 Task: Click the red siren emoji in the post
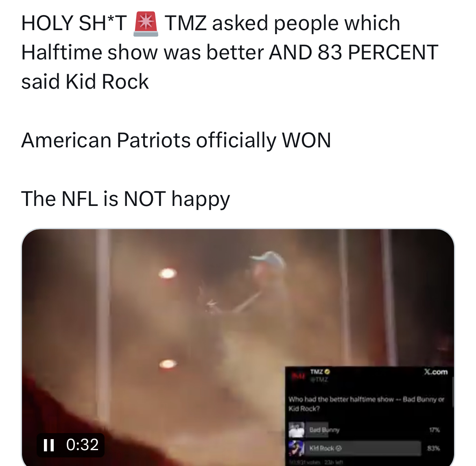(x=146, y=24)
